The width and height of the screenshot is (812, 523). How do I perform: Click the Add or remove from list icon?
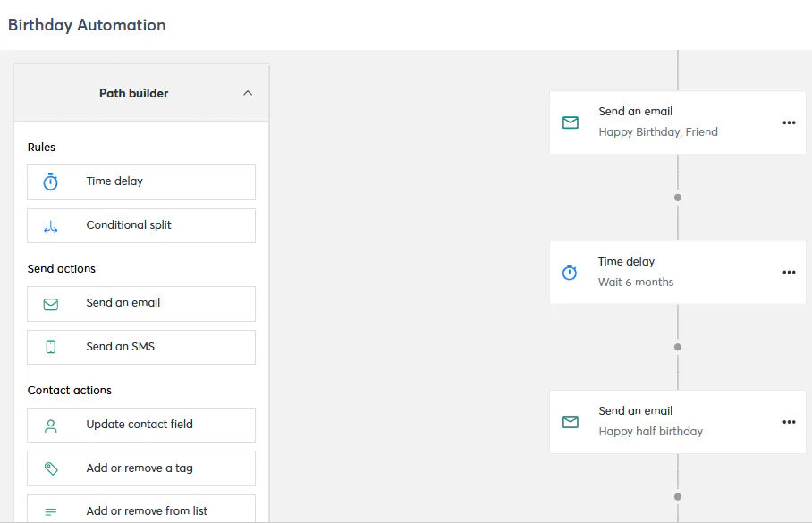(x=51, y=511)
